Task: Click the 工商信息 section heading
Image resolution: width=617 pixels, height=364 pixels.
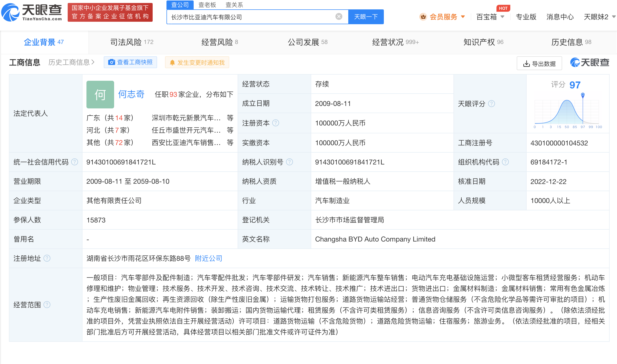Action: pyautogui.click(x=25, y=62)
